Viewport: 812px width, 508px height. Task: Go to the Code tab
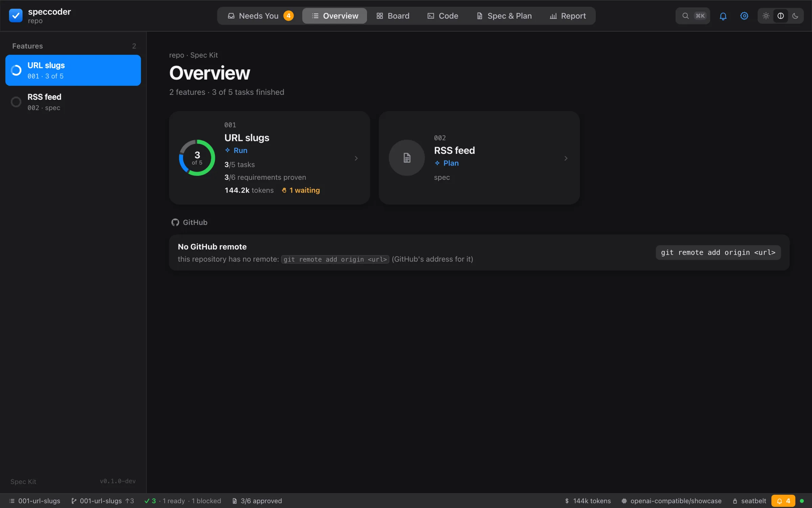(443, 16)
